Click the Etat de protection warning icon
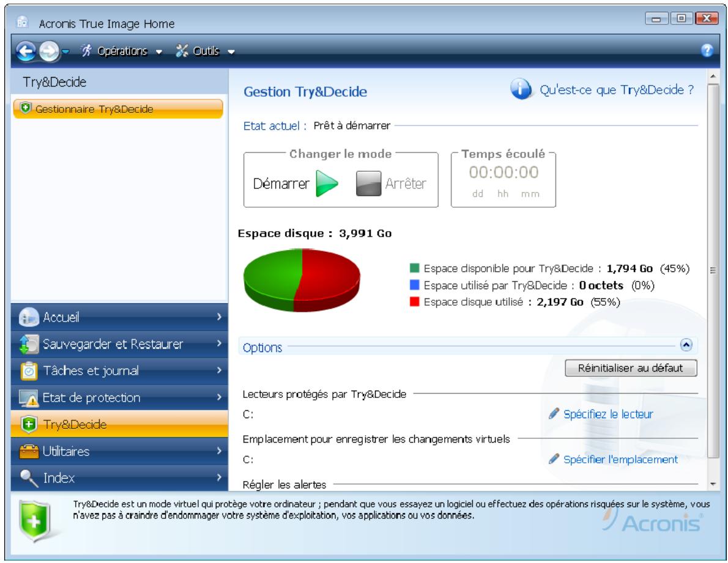 point(29,398)
